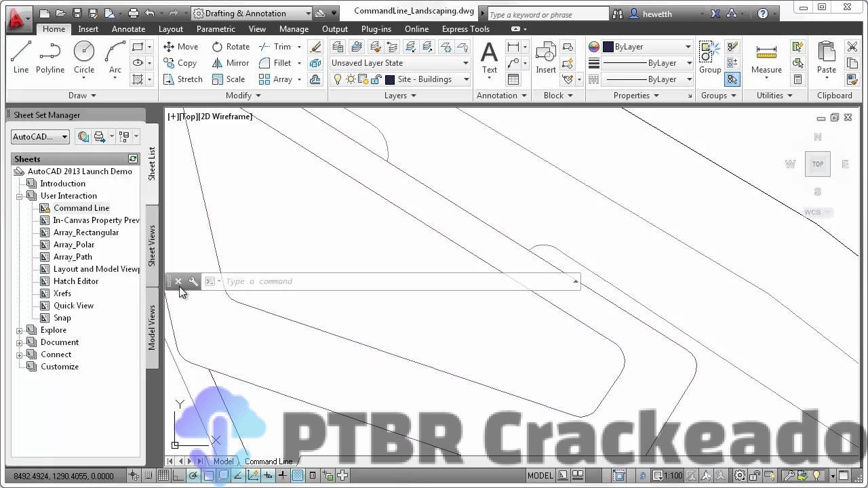
Task: Toggle annotation visibility icon in status bar
Action: 705,476
